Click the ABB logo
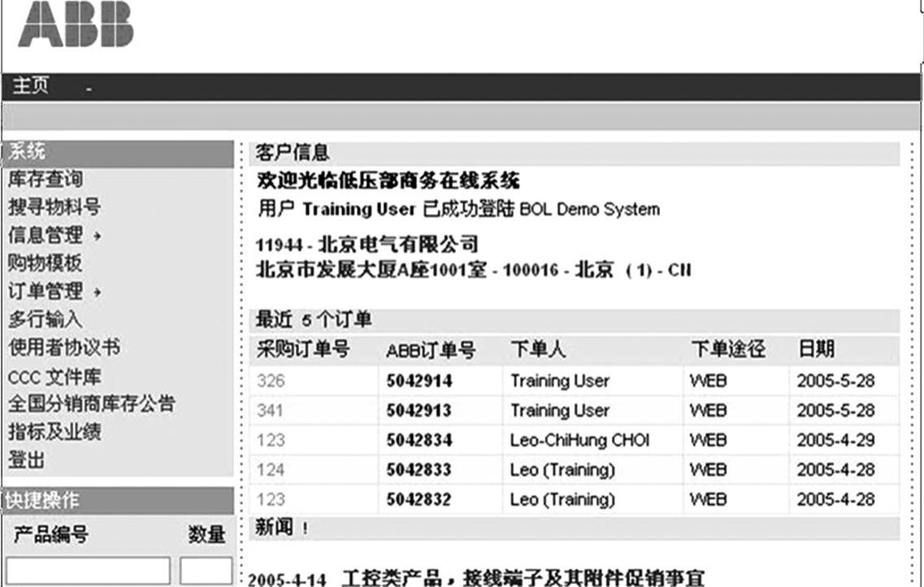Screen dimensions: 924x587 [x=76, y=24]
